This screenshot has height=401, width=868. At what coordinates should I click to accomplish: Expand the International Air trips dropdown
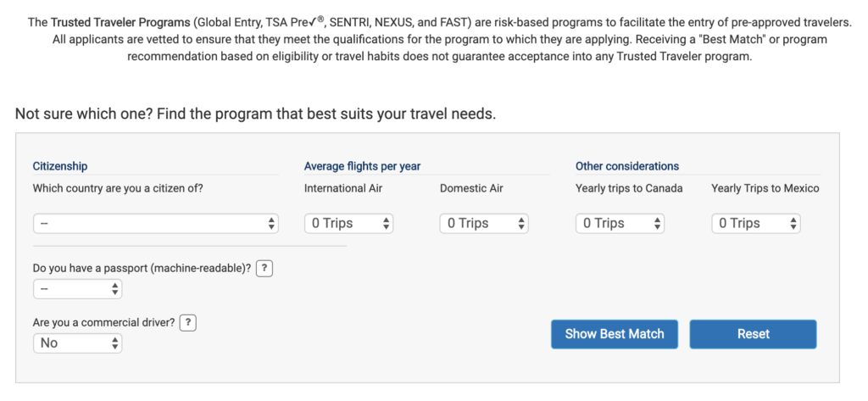coord(348,223)
